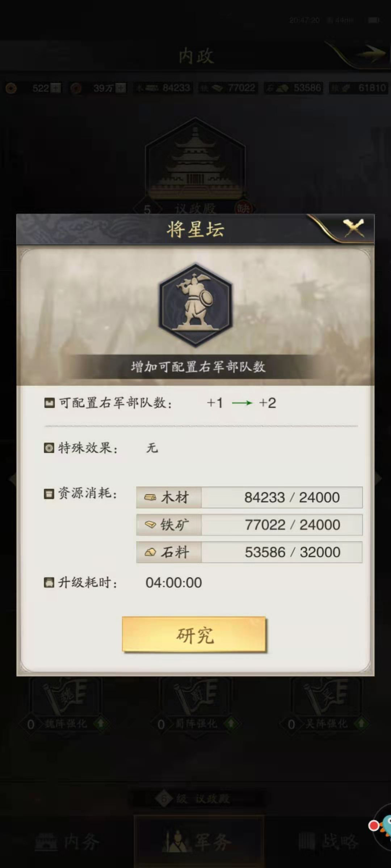Tap the 木材 wood resource row
391x868 pixels.
tap(249, 497)
